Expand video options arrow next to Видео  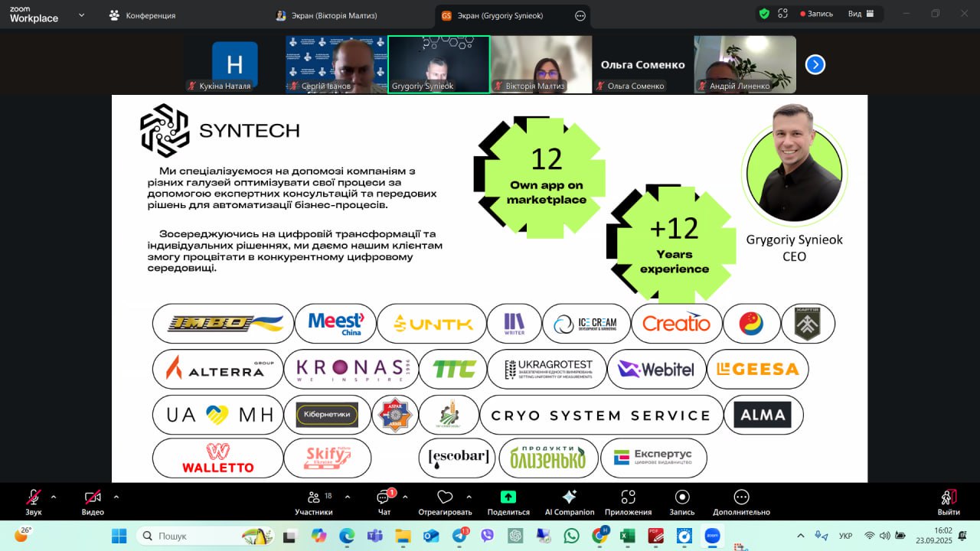coord(116,497)
